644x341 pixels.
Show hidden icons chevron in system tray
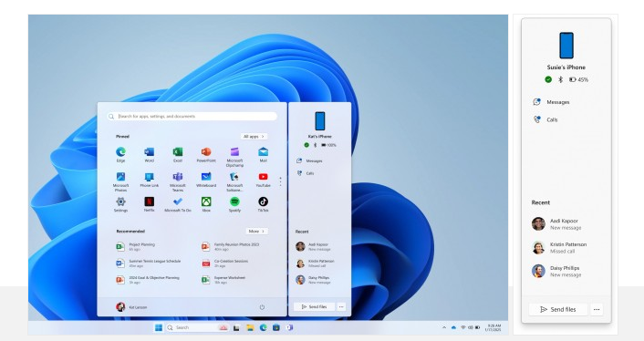click(x=444, y=327)
